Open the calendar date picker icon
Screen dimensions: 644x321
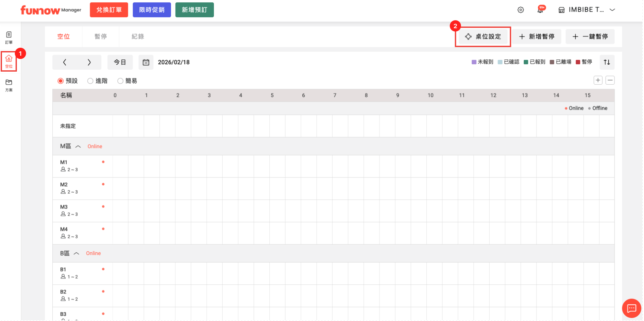point(146,62)
